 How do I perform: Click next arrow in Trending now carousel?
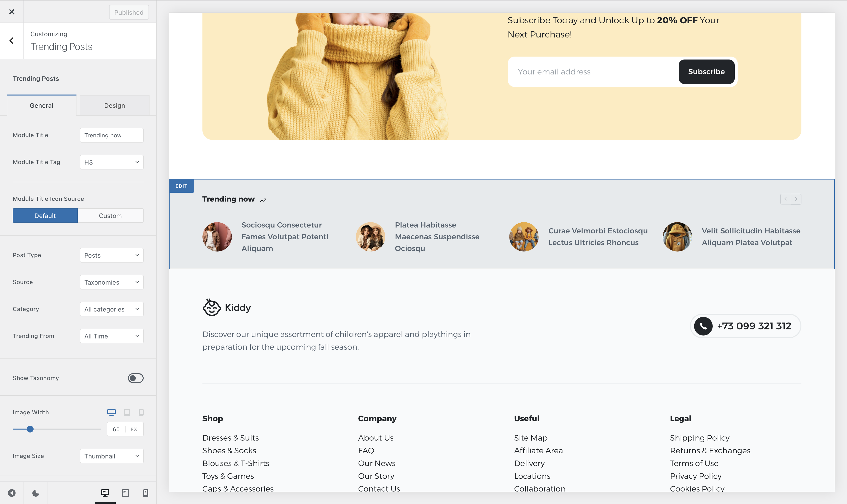click(x=796, y=199)
